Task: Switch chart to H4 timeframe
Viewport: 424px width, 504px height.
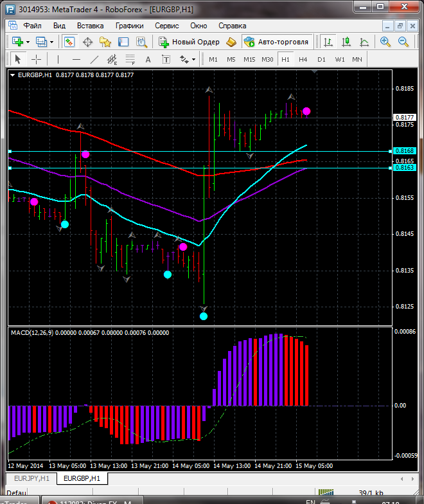Action: click(303, 59)
